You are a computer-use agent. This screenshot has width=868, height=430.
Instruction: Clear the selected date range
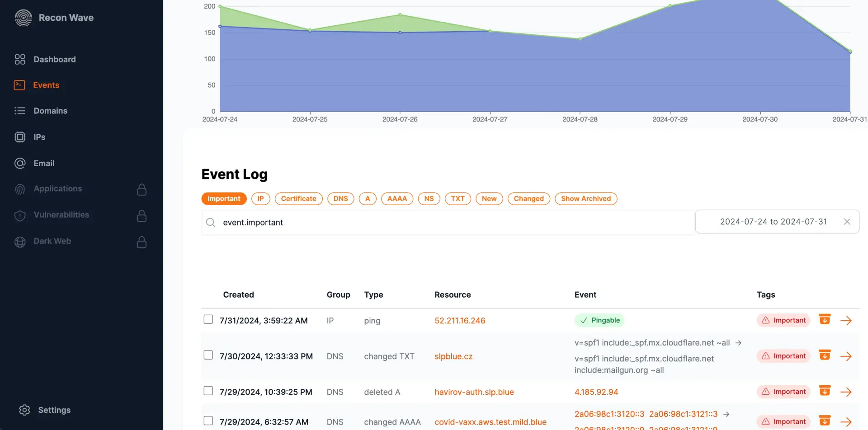pos(847,221)
